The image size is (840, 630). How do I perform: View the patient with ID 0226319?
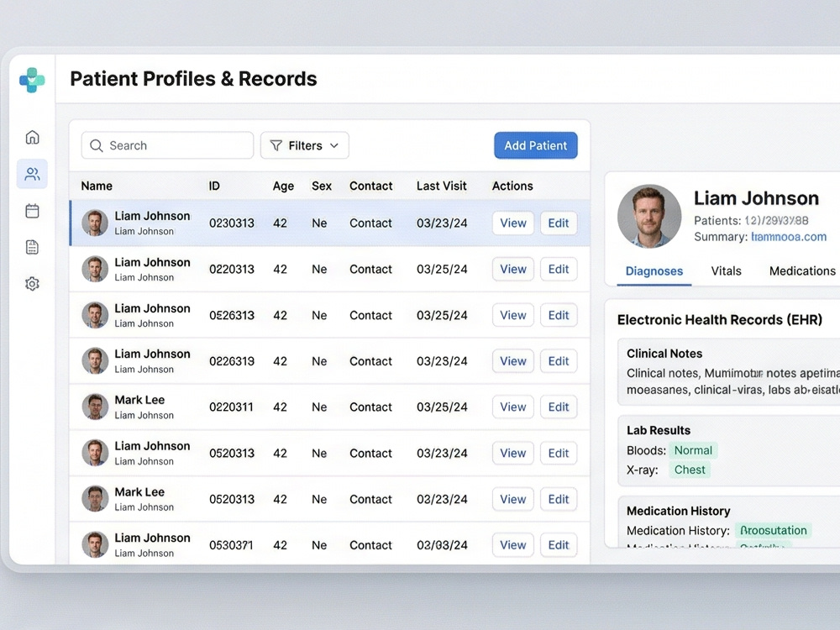click(512, 361)
